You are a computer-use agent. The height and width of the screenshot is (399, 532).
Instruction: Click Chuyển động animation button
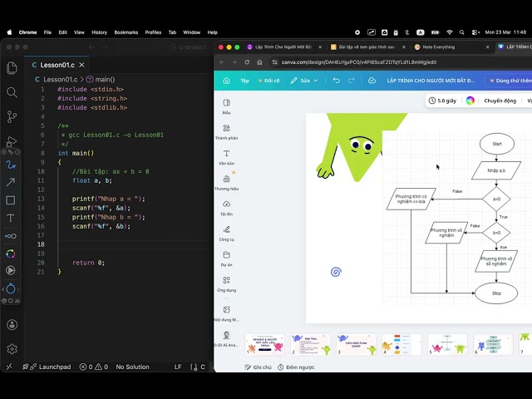(x=500, y=101)
